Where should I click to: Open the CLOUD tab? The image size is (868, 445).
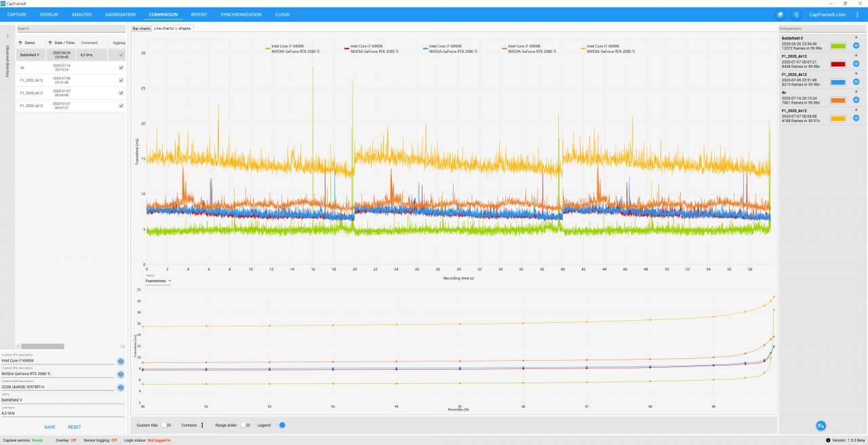point(282,14)
